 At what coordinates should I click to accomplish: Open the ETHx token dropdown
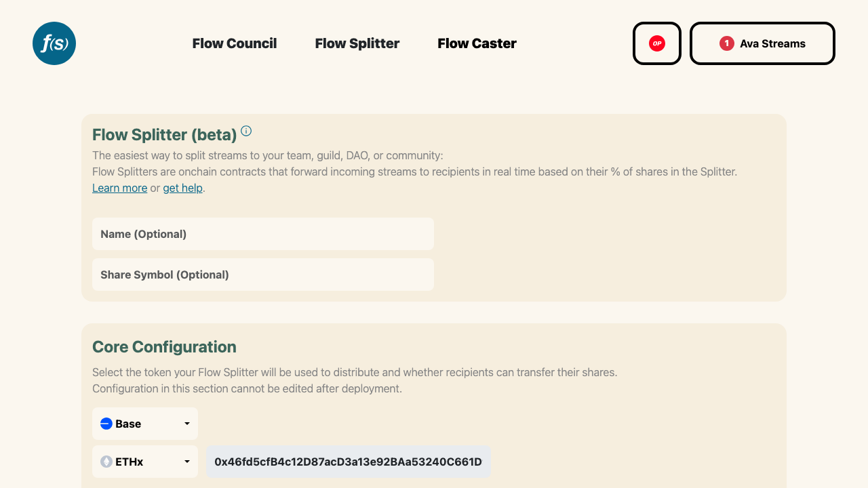click(x=145, y=462)
